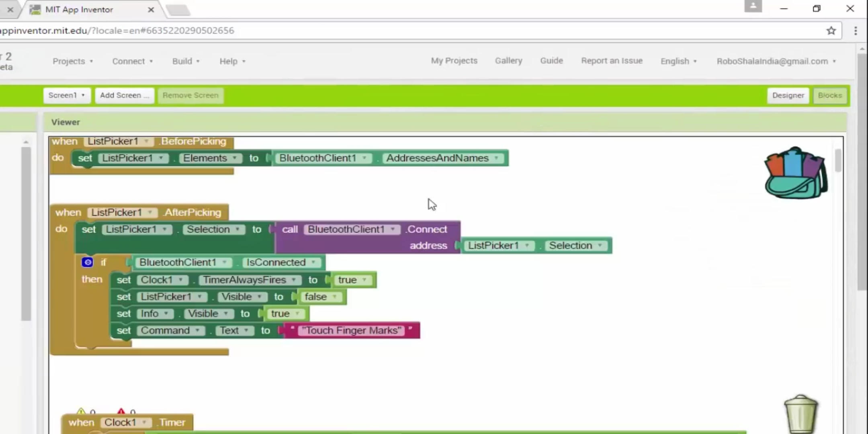This screenshot has width=868, height=434.
Task: Close the MIT App Inventor tab
Action: coord(151,9)
